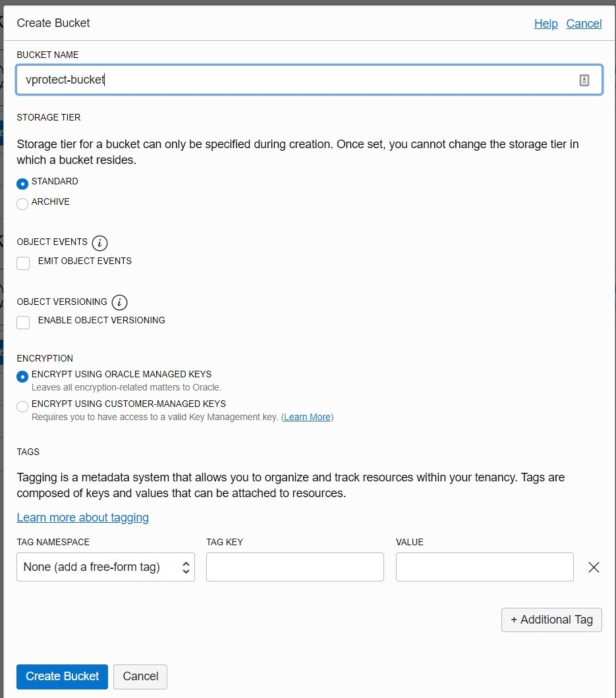Choose Encrypt Using Customer-Managed Keys
This screenshot has height=698, width=616.
(x=22, y=406)
